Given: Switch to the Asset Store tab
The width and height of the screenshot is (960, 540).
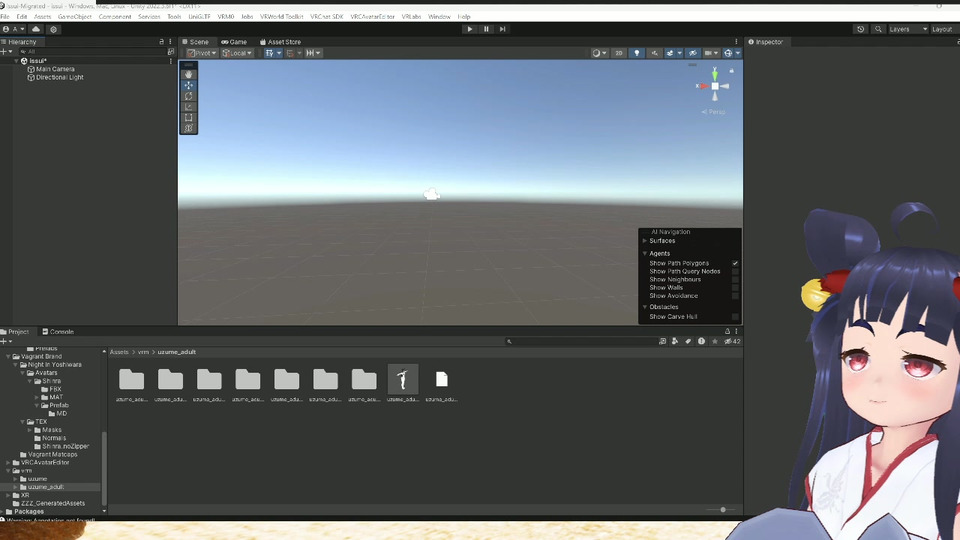Looking at the screenshot, I should (x=280, y=42).
